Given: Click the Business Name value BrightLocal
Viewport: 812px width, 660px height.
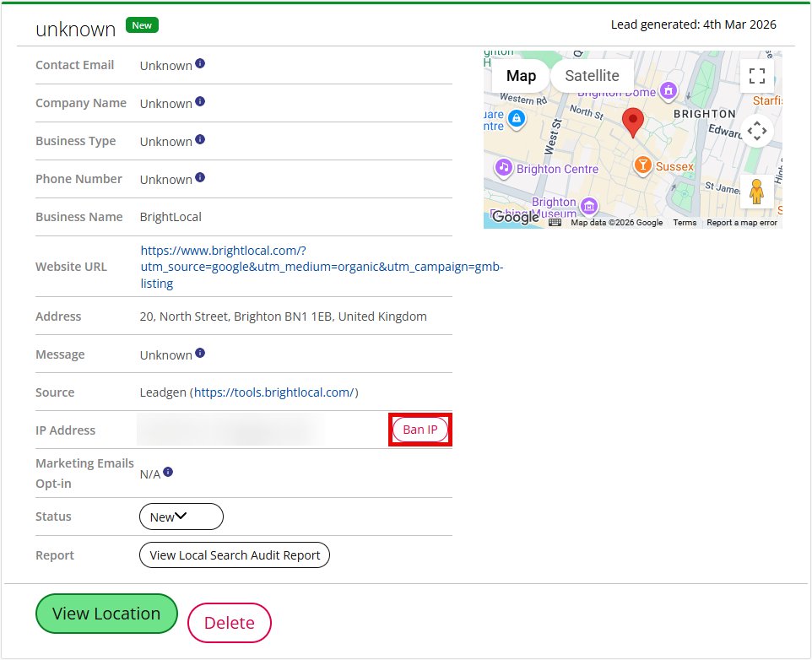Looking at the screenshot, I should (171, 217).
